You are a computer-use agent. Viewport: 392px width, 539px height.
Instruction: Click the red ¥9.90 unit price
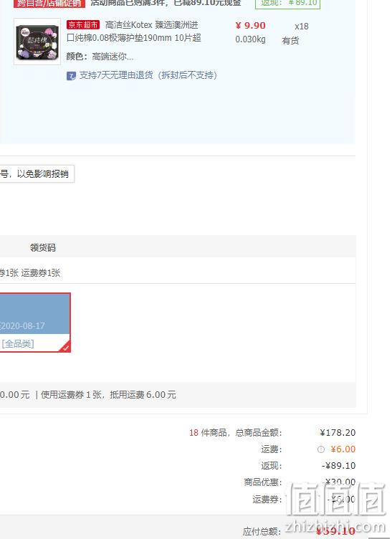click(250, 25)
